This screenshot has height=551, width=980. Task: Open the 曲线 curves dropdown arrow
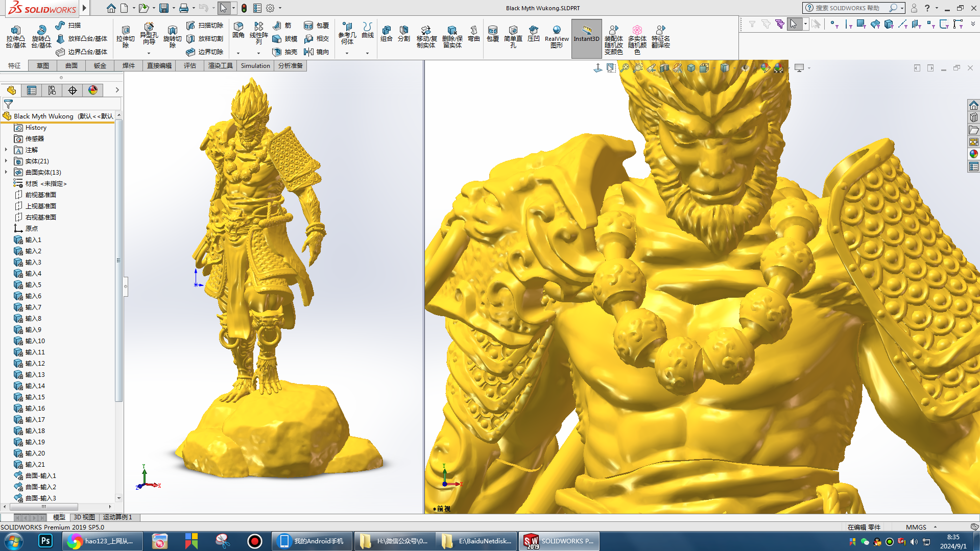click(367, 53)
